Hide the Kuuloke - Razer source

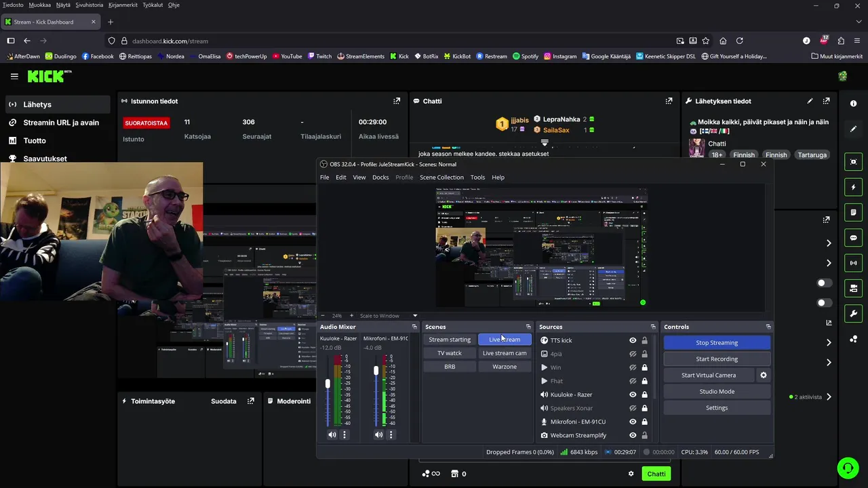pos(633,394)
